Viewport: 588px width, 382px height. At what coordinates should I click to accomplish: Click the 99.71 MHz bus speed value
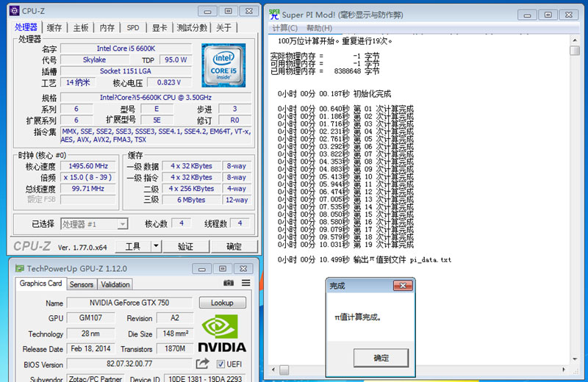pyautogui.click(x=88, y=188)
